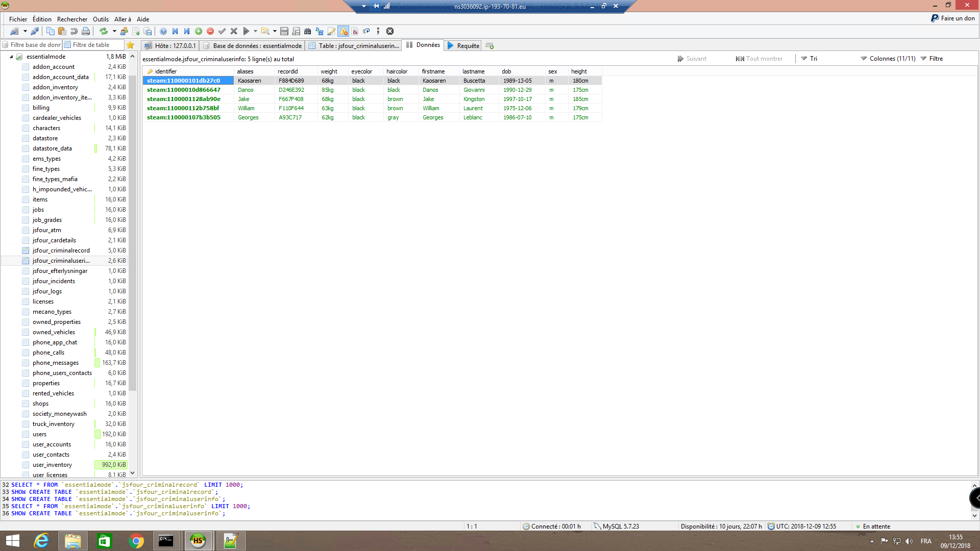Open the Filtre dropdown above the data grid
Viewport: 980px width, 551px height.
click(936, 58)
